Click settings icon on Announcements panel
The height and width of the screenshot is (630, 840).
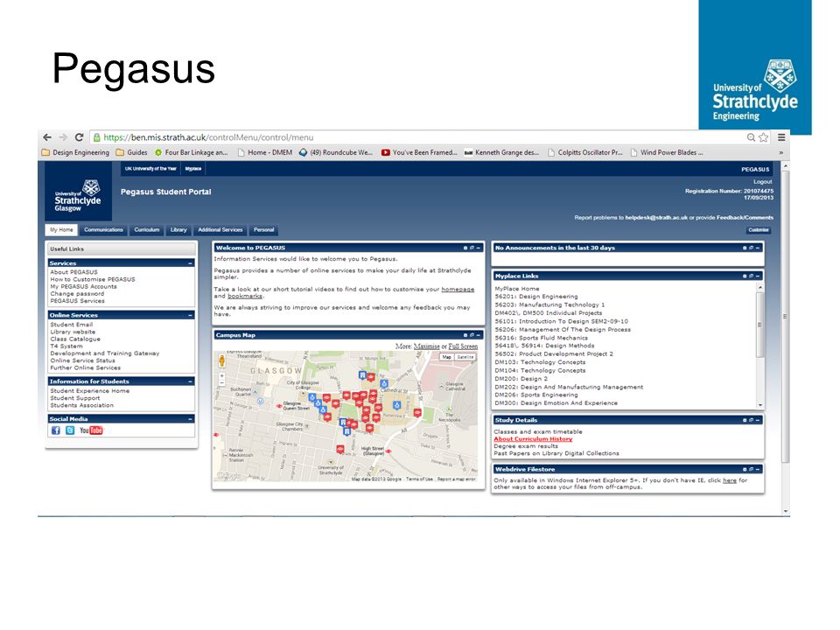[745, 248]
